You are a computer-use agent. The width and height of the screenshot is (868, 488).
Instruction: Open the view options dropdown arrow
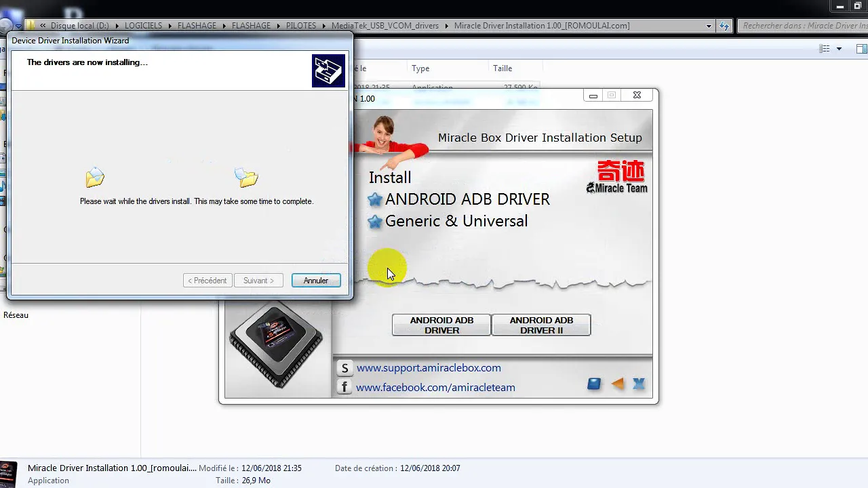click(x=839, y=49)
